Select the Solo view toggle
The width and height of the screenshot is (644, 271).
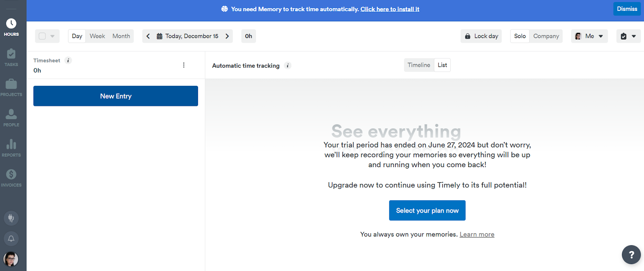[x=520, y=36]
